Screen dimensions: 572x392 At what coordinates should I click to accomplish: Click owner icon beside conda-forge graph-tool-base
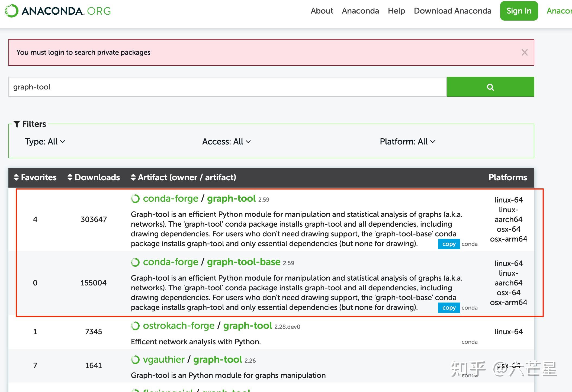coord(135,262)
